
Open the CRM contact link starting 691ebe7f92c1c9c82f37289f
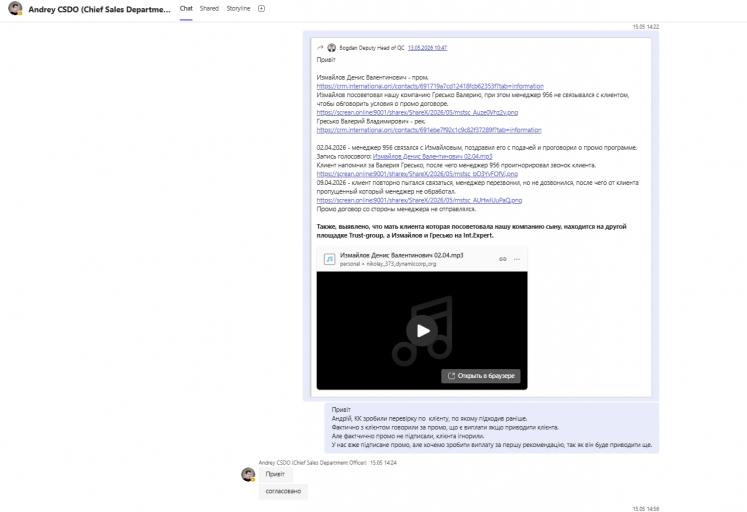pyautogui.click(x=429, y=130)
